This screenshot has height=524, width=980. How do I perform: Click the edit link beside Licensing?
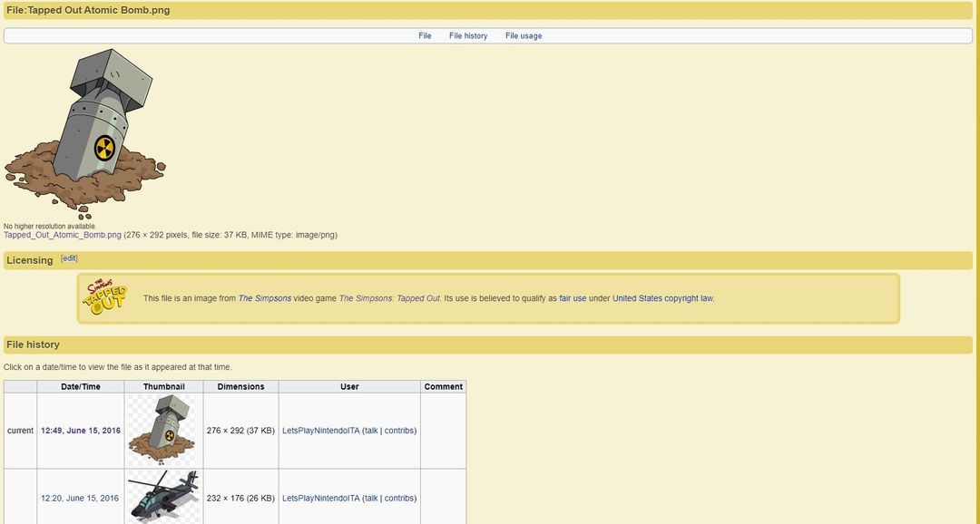69,258
